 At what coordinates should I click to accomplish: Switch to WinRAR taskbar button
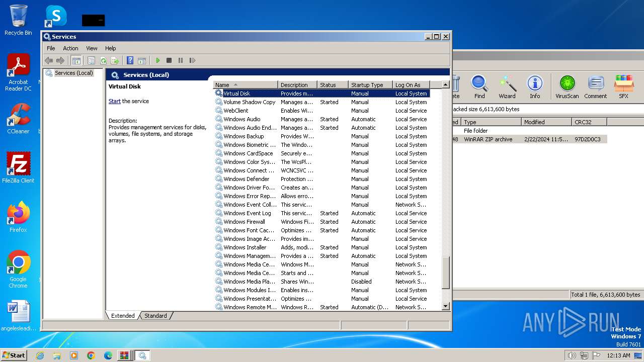[124, 355]
